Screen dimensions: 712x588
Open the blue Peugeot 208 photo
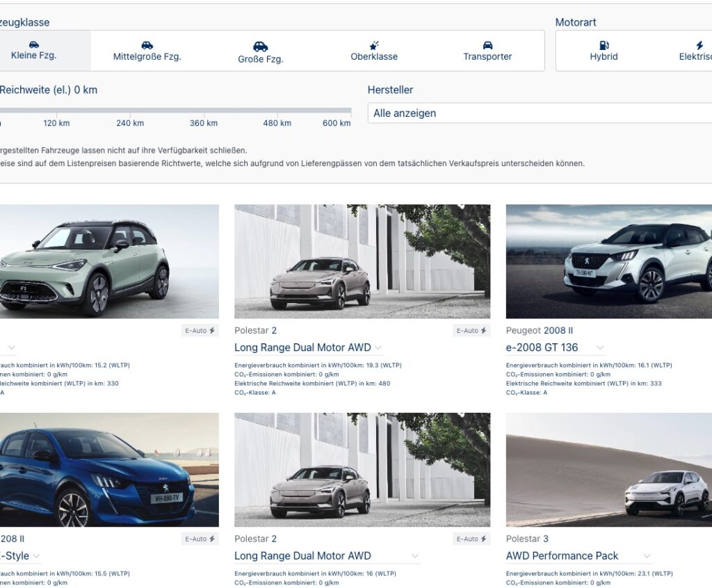point(108,470)
